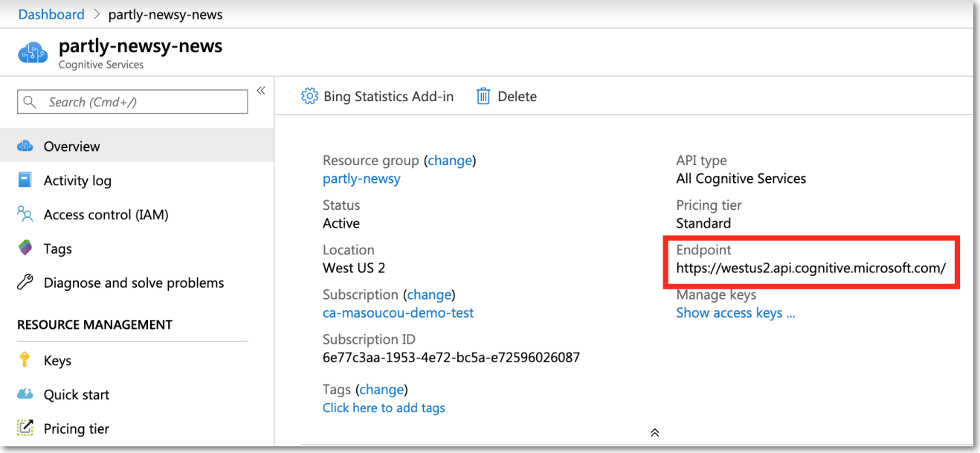Click the endpoint URL westus2.api.cognitive.microsoft.com
The height and width of the screenshot is (453, 980).
click(x=810, y=268)
